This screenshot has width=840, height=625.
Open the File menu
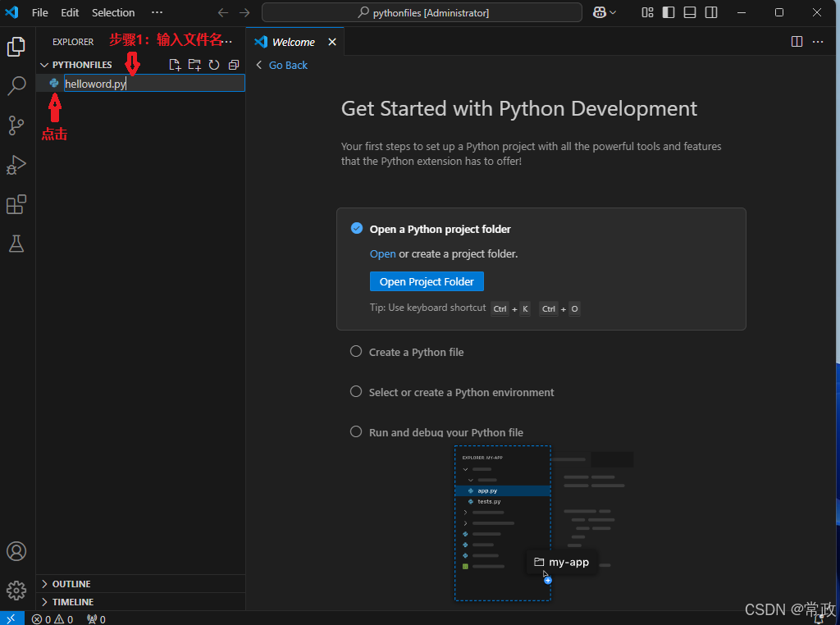39,12
